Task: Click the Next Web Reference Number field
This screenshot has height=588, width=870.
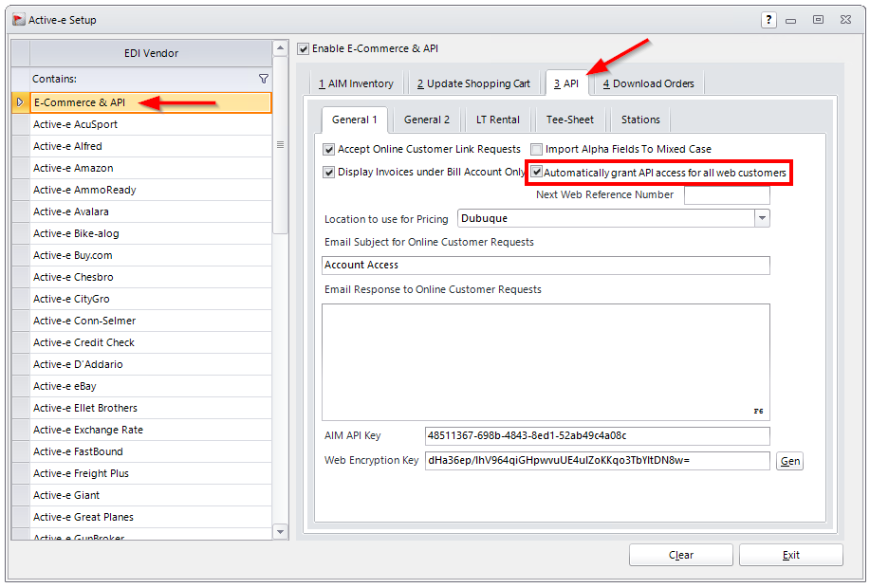Action: (x=727, y=195)
